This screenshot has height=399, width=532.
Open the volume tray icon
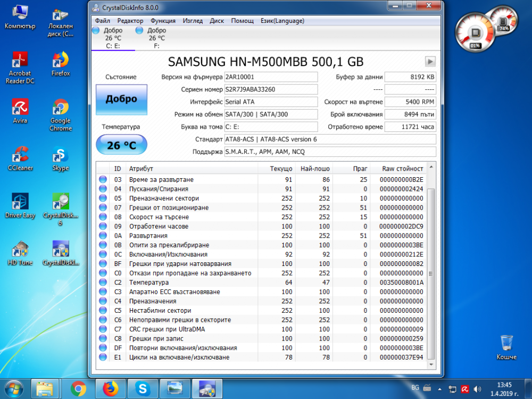point(477,389)
